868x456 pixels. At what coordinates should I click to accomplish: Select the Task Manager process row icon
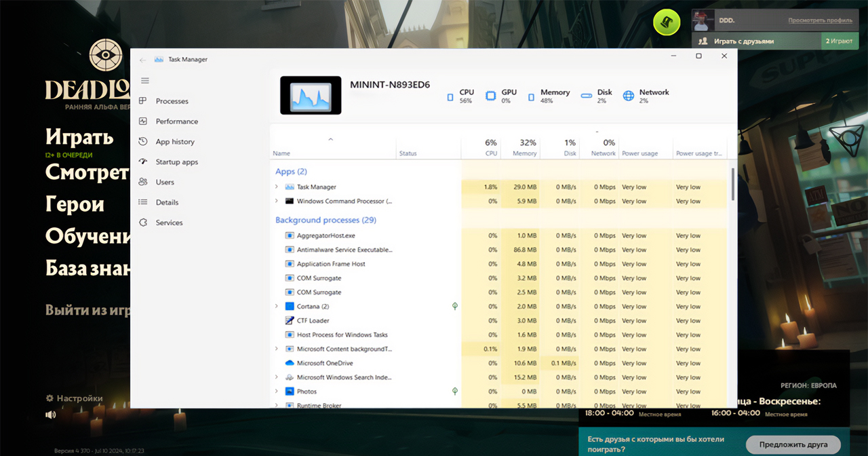pos(290,187)
